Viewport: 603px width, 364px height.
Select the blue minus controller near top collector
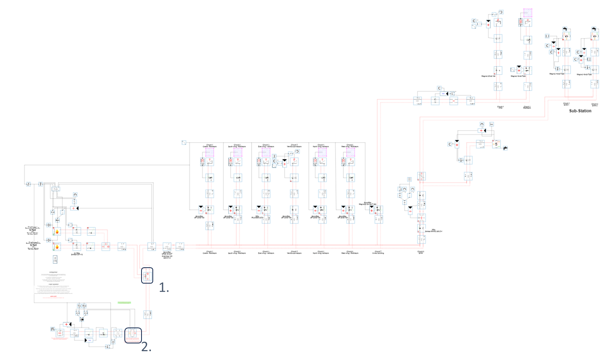click(x=442, y=94)
